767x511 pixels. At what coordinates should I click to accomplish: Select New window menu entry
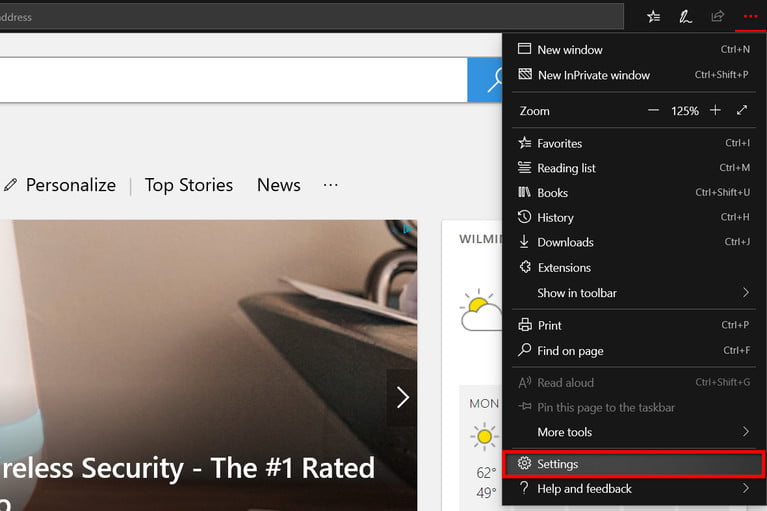pos(633,49)
